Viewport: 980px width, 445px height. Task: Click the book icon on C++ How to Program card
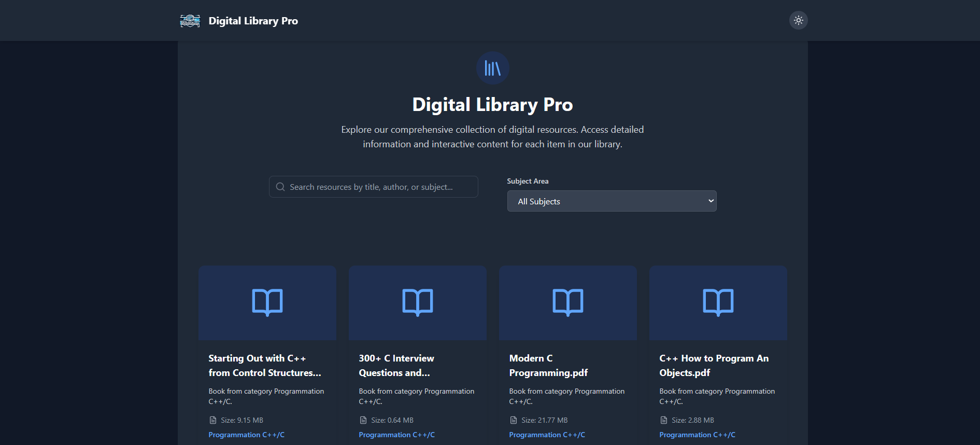718,302
